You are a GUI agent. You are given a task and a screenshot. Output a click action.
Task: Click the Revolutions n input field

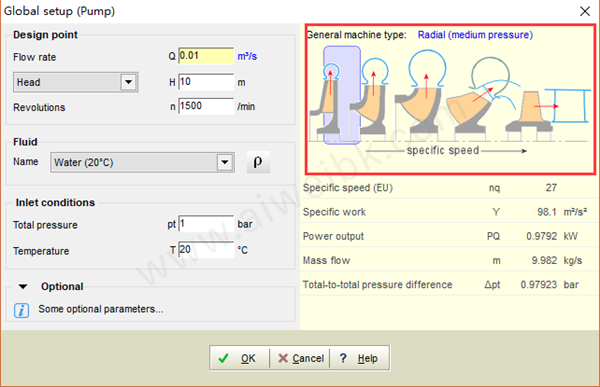(206, 106)
